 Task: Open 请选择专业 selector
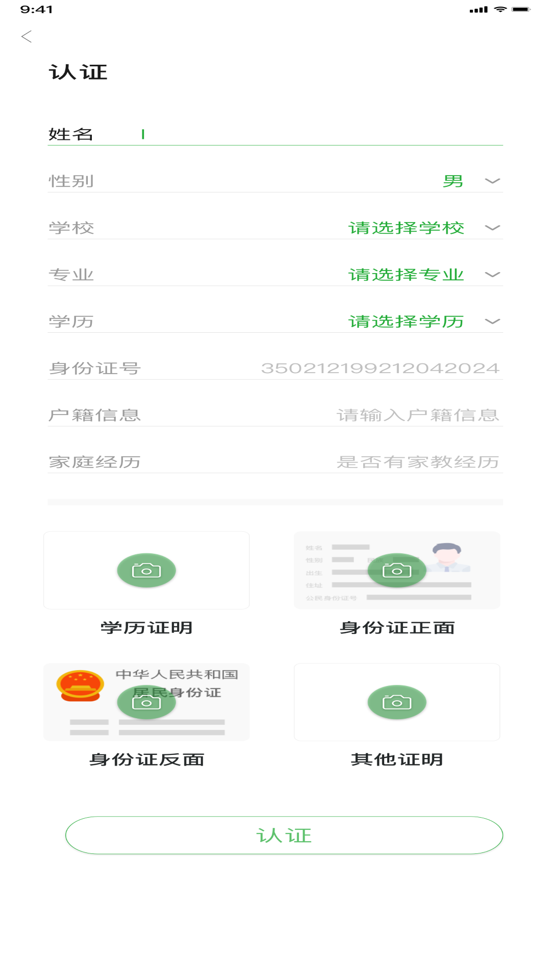(x=406, y=275)
